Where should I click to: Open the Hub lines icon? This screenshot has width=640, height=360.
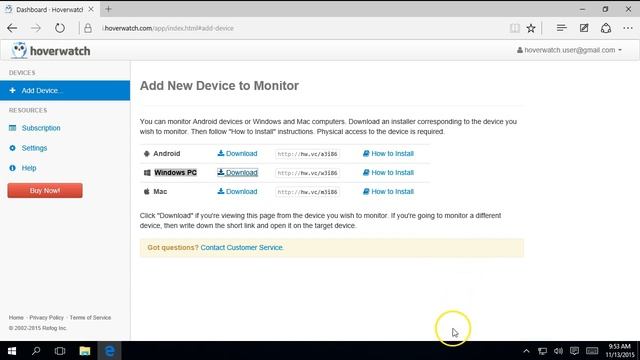[x=562, y=28]
